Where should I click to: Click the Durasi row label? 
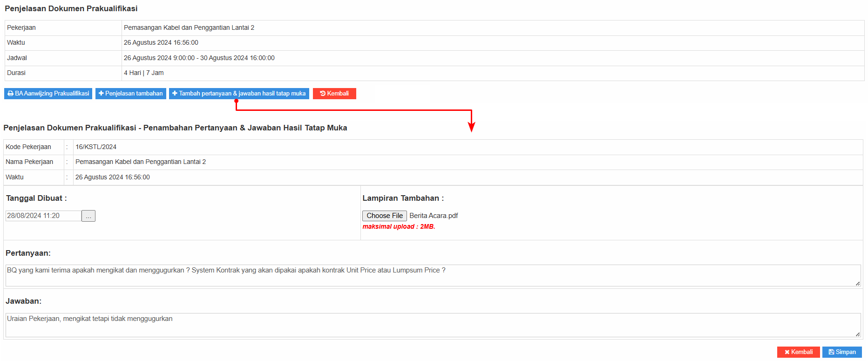tap(16, 73)
